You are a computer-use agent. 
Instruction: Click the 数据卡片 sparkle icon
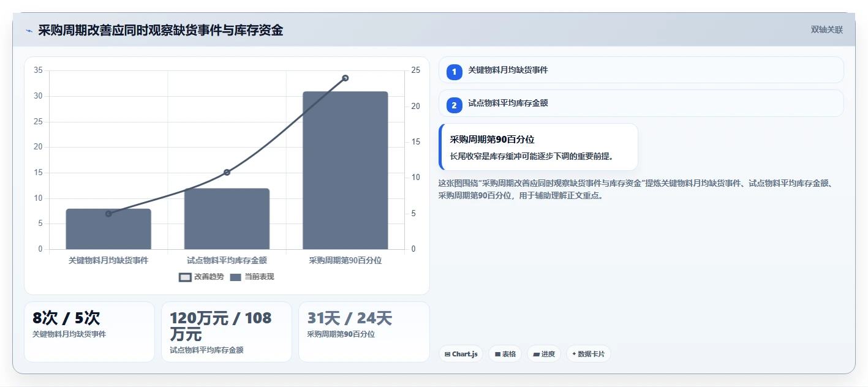(574, 354)
